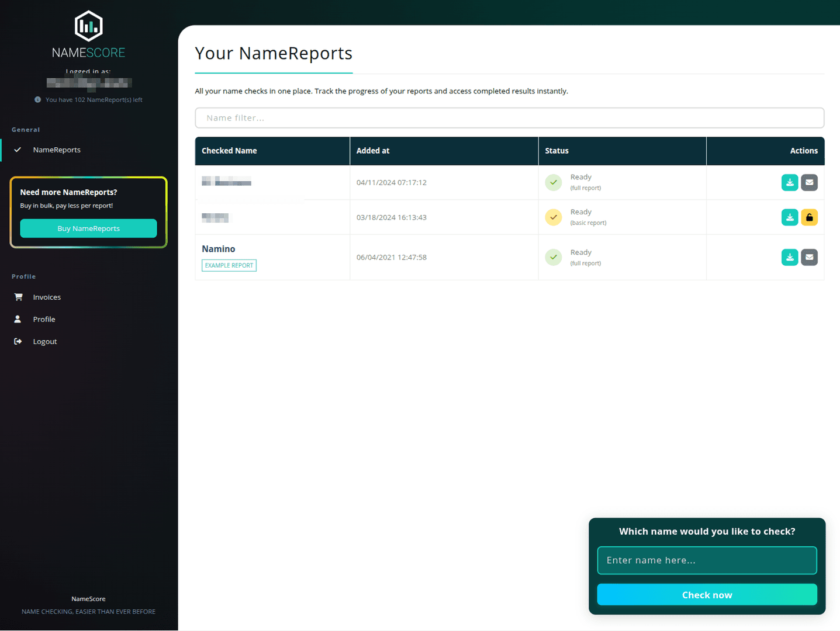Image resolution: width=840 pixels, height=631 pixels.
Task: Download the report added on 04/11/2024
Action: [x=790, y=182]
